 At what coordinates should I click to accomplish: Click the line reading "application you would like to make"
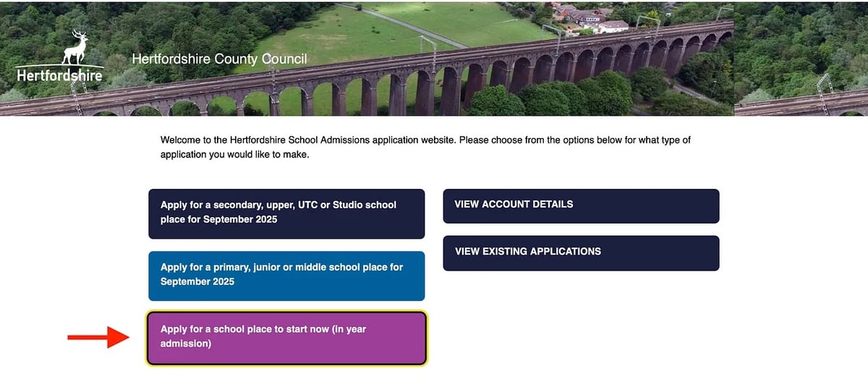point(234,155)
